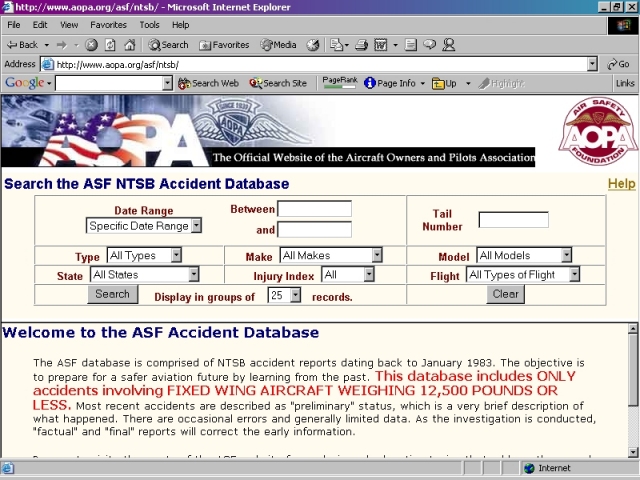Click the Messenger person icon

coord(449,44)
